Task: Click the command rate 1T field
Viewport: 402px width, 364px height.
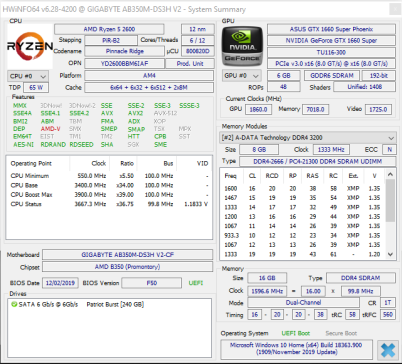Action: point(388,303)
